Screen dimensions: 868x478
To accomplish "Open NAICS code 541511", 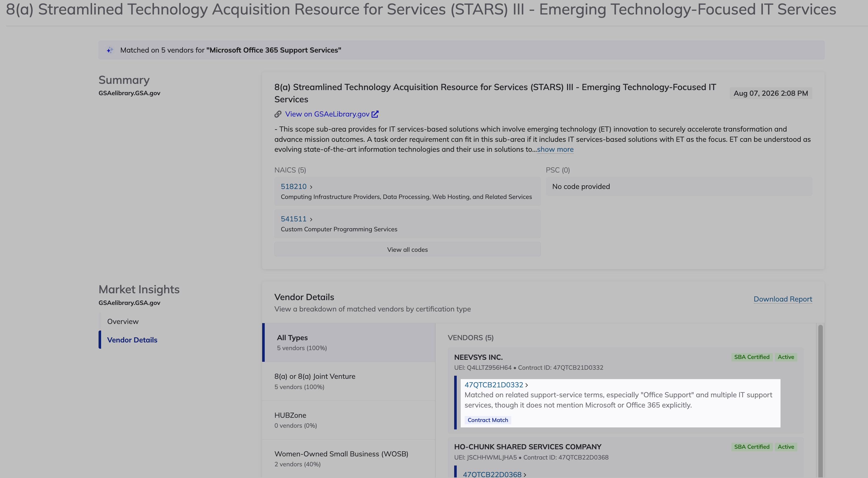I will pyautogui.click(x=293, y=219).
